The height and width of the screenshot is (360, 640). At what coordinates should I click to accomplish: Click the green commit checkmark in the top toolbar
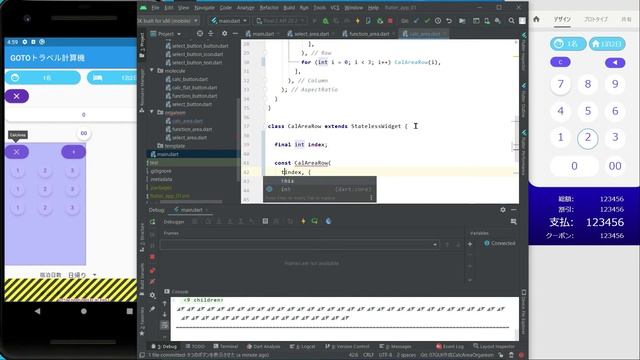coord(427,21)
